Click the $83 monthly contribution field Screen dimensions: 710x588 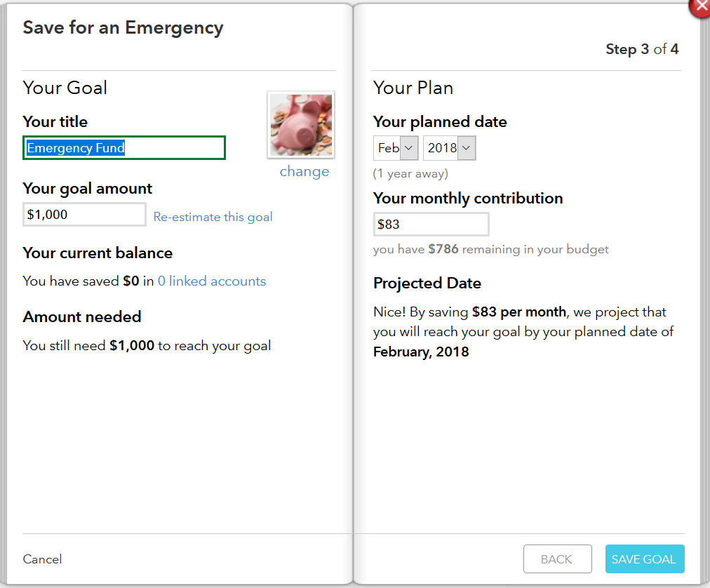(431, 225)
